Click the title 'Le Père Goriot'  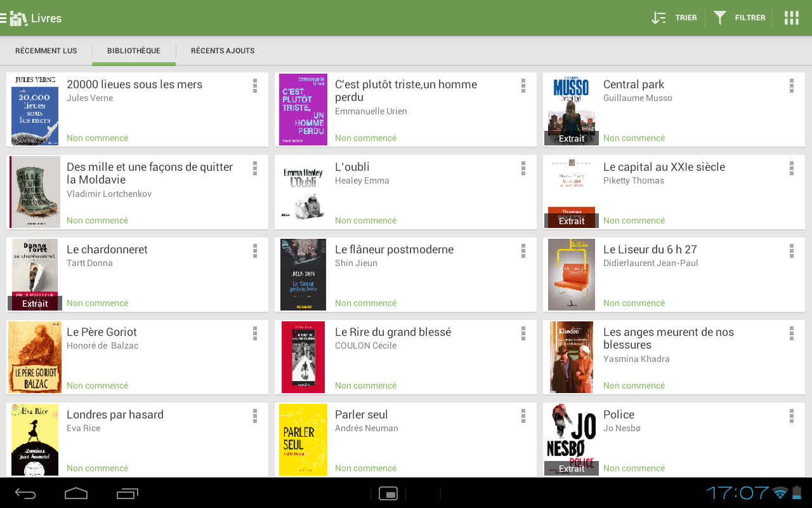(x=101, y=332)
